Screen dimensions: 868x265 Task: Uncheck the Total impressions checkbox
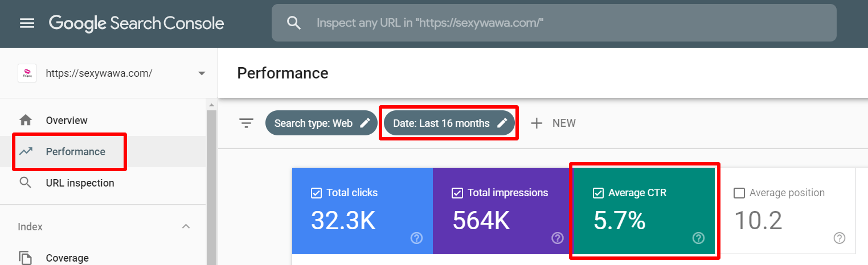tap(457, 193)
